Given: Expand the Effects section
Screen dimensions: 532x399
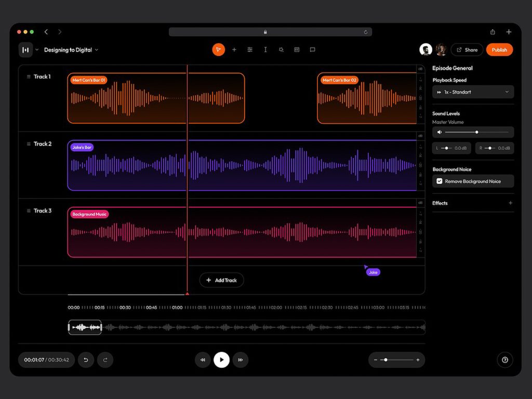Looking at the screenshot, I should pos(510,203).
